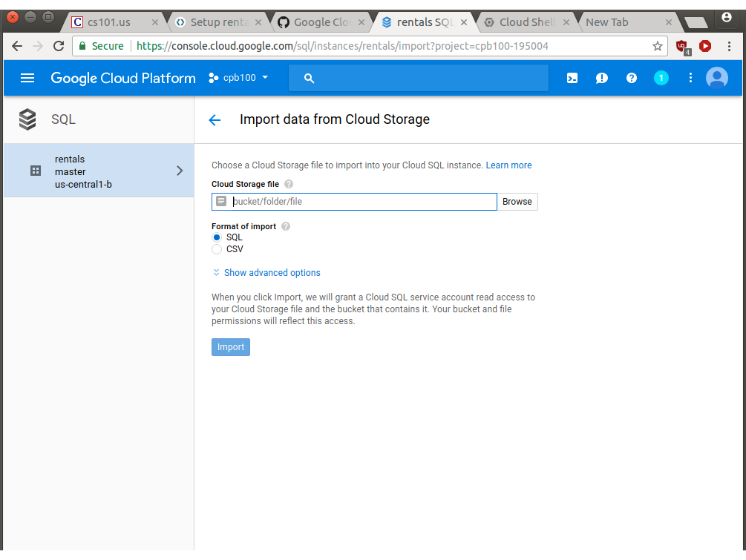The width and height of the screenshot is (746, 560).
Task: Open the Chrome three-dot menu
Action: 729,46
